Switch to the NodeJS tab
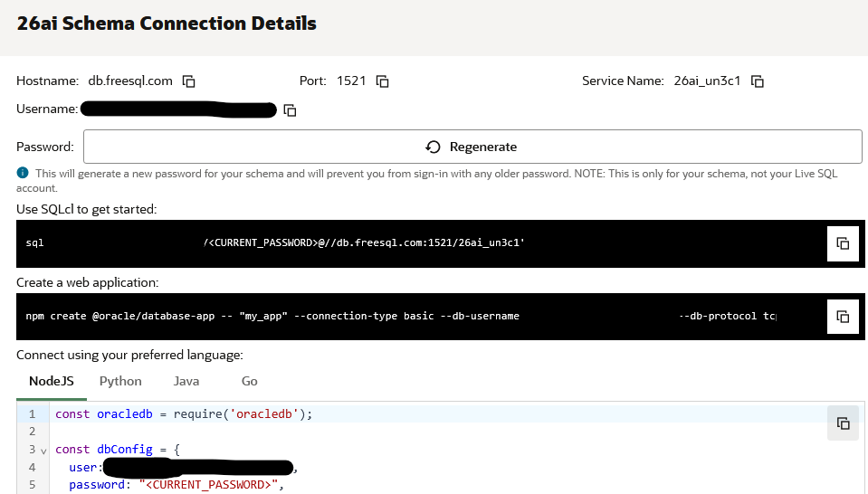868x494 pixels. pos(52,381)
